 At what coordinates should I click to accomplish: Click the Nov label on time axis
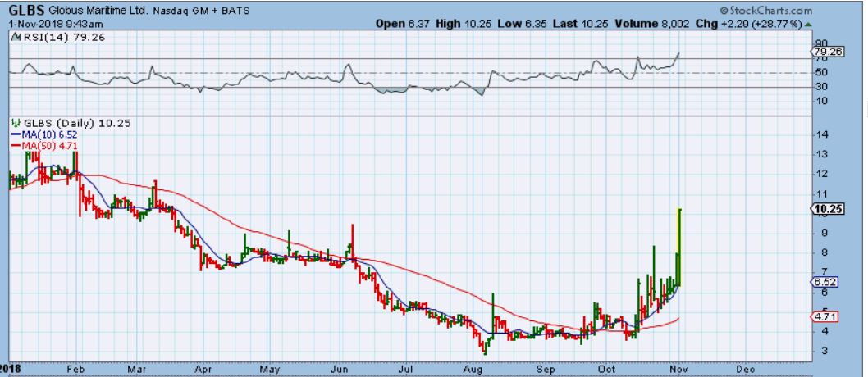pyautogui.click(x=680, y=370)
